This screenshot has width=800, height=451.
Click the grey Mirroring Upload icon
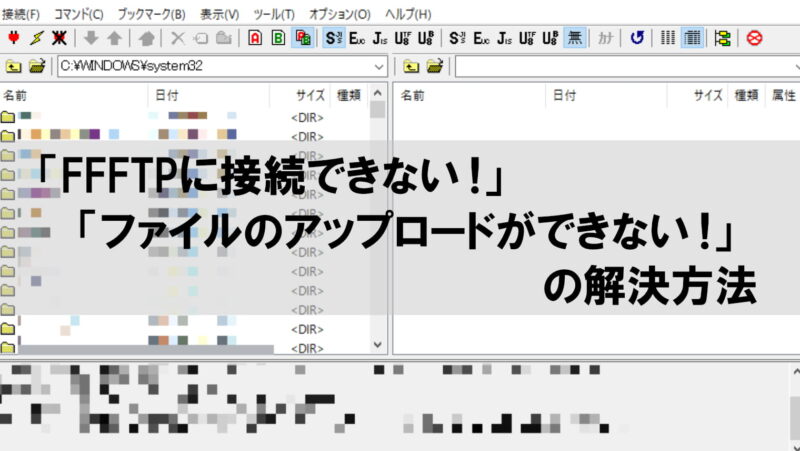point(146,38)
